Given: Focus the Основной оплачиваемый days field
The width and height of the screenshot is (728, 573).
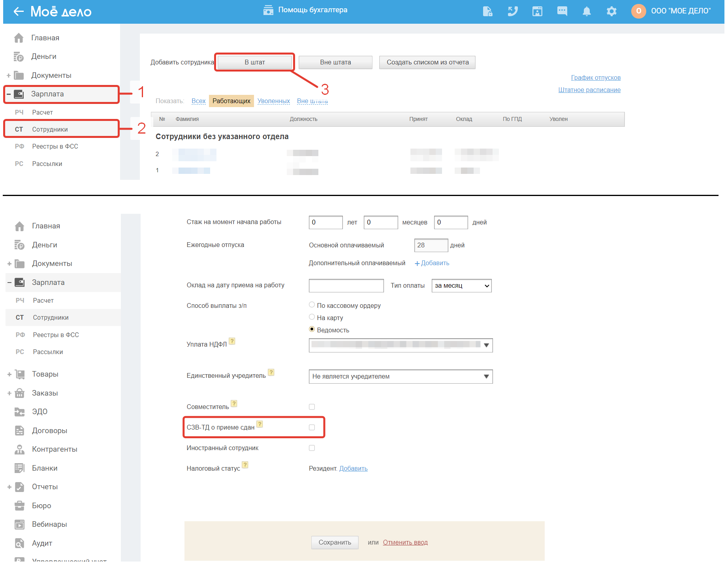Looking at the screenshot, I should click(431, 245).
